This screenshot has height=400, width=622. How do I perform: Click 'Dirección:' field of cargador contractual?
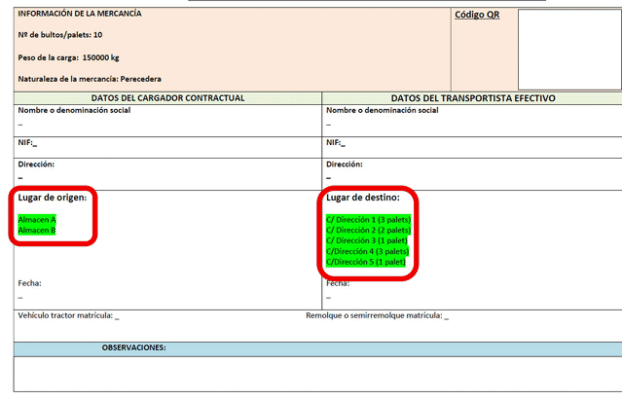pos(167,174)
